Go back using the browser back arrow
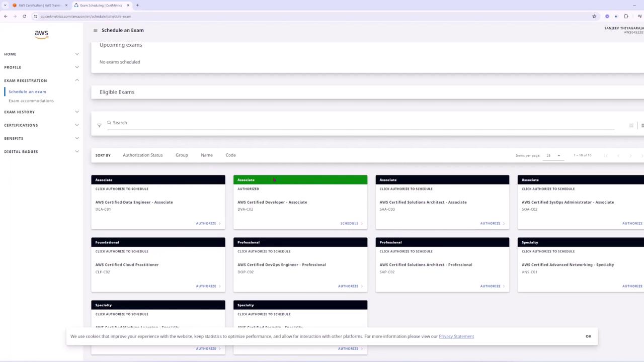Image resolution: width=644 pixels, height=362 pixels. tap(6, 16)
